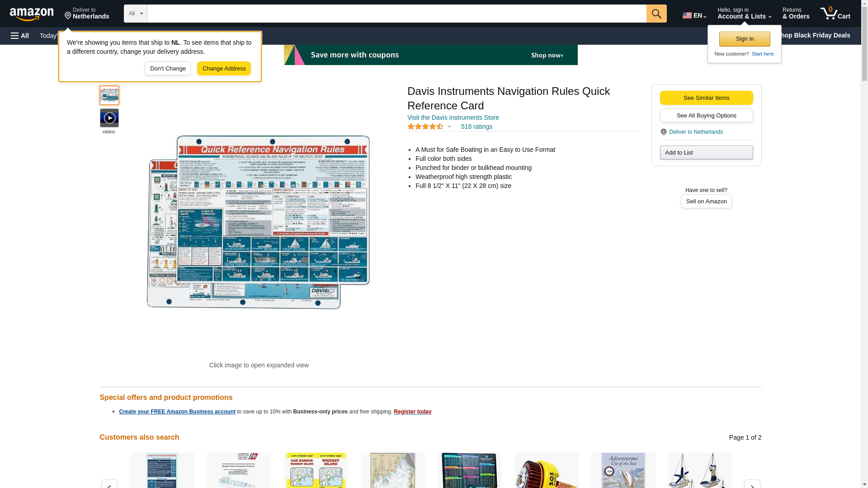Screen dimensions: 868x488
Task: Open the cart icon
Action: [x=835, y=14]
